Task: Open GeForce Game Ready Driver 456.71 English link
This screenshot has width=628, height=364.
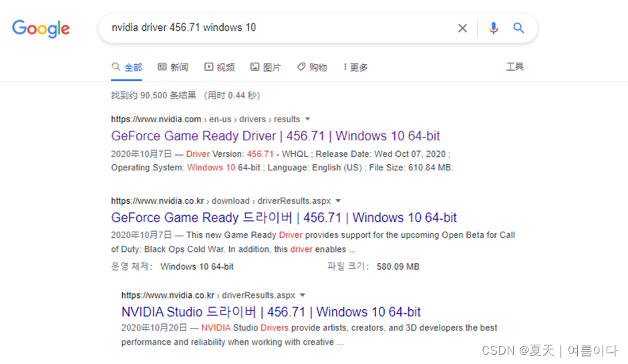Action: [x=275, y=136]
